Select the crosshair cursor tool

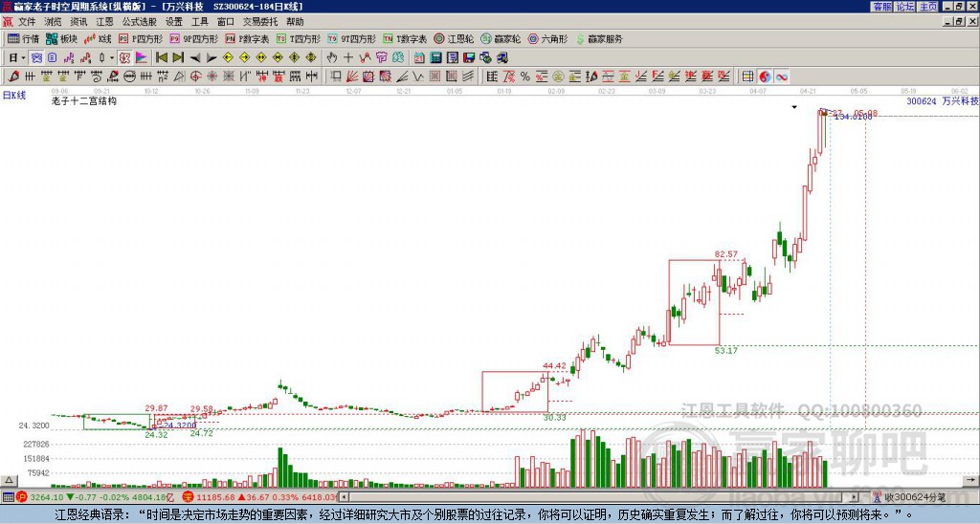(x=348, y=58)
